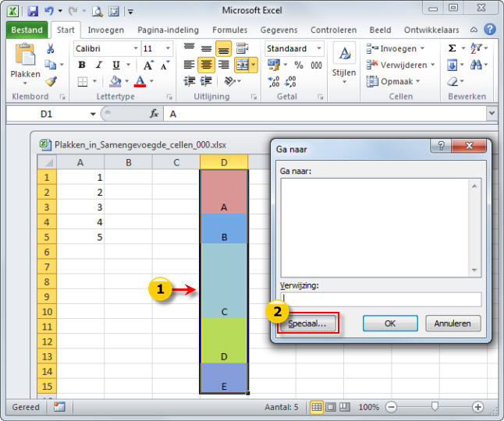Viewport: 504px width, 421px height.
Task: Click the AutoSum sigma icon
Action: tap(452, 48)
